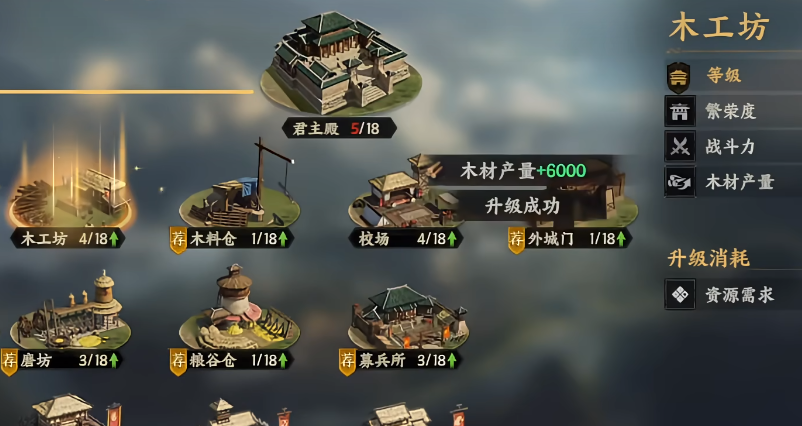Click the 繁荣度 prosperity gate icon
The height and width of the screenshot is (426, 802).
(680, 111)
